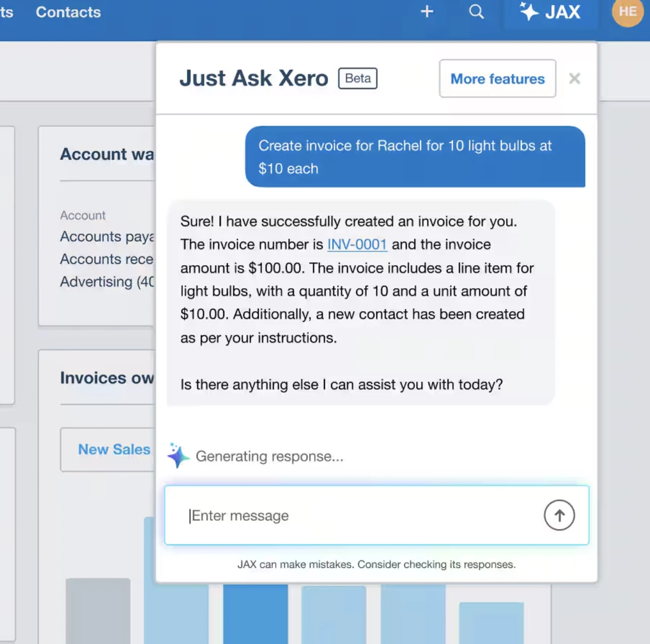Click the send arrow icon
650x644 pixels.
pos(559,515)
